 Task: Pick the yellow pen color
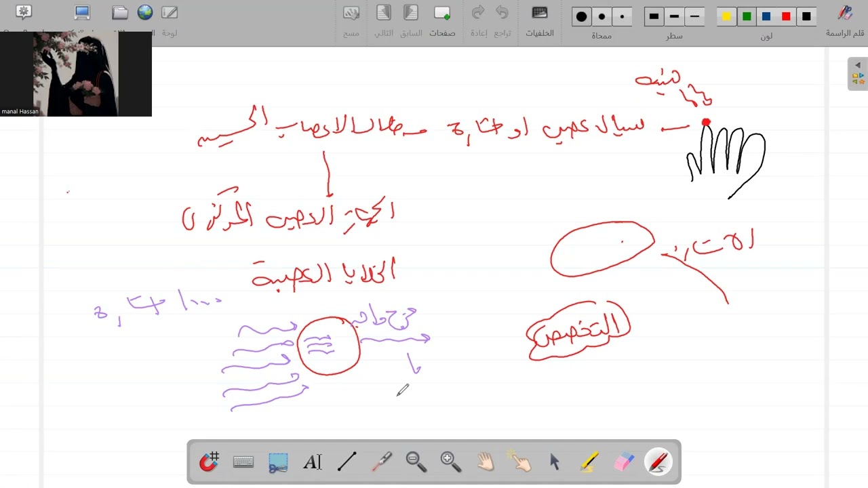pos(727,16)
